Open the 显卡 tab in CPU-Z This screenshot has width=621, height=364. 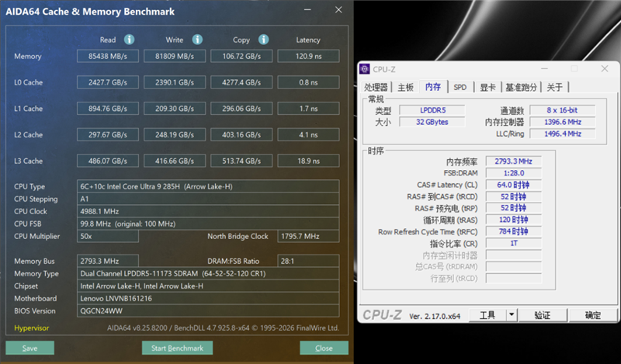(x=487, y=87)
